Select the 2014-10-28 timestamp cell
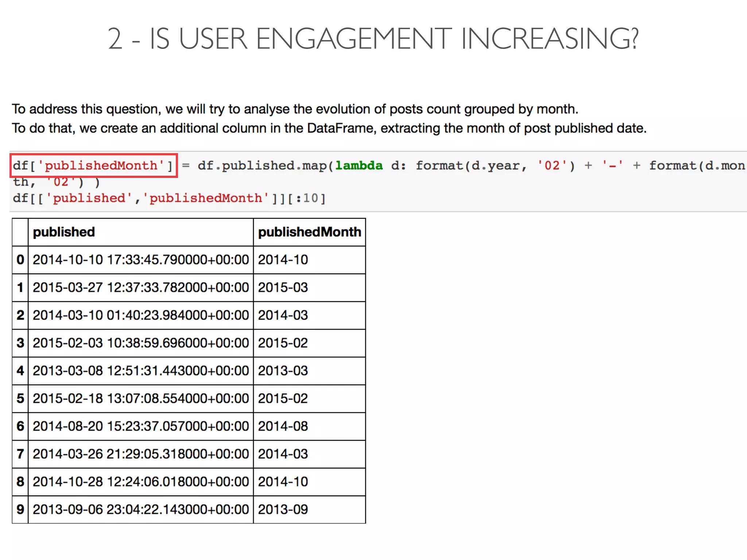Screen dimensions: 747x560 [x=140, y=482]
